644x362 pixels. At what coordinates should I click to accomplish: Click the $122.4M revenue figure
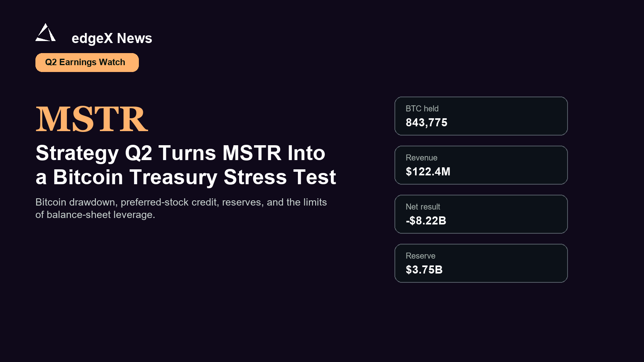428,172
